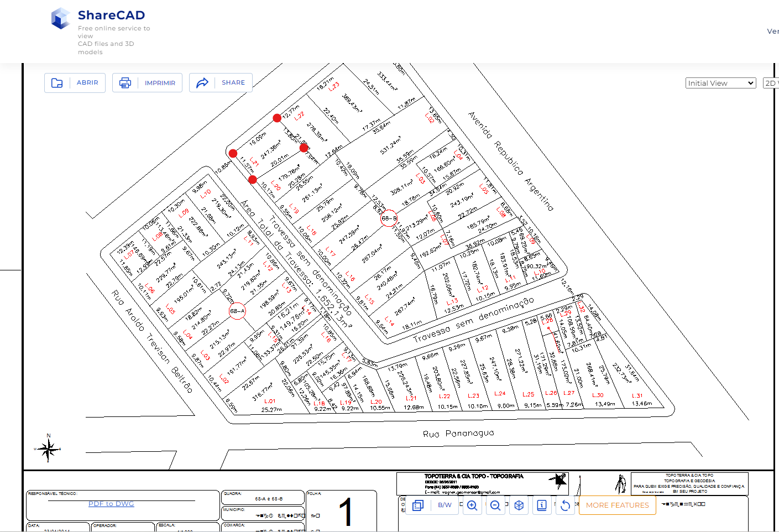
Task: Open file info book icon
Action: [x=542, y=505]
